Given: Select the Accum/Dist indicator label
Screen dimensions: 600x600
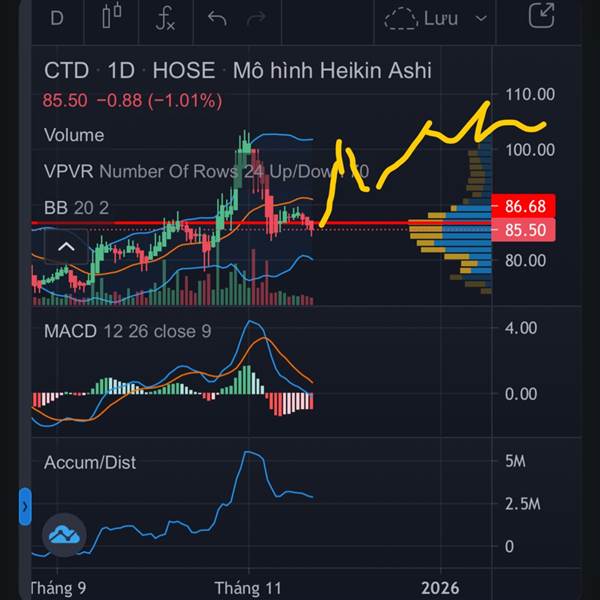Looking at the screenshot, I should [90, 462].
